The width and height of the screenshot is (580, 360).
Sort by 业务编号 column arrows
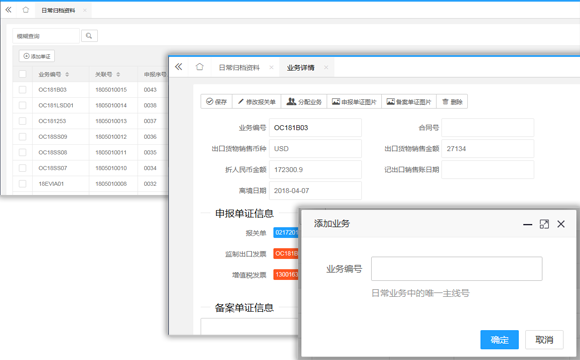click(67, 74)
